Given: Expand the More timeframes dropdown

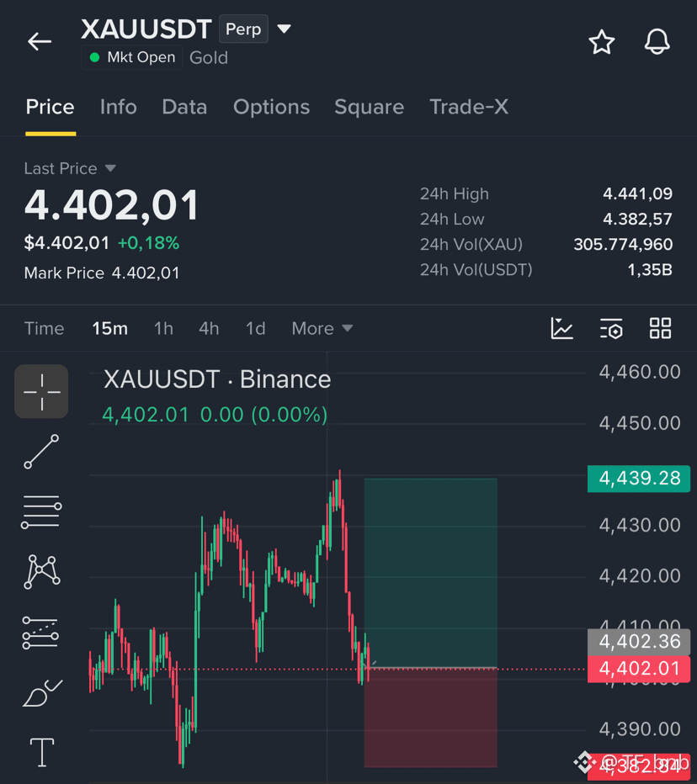Looking at the screenshot, I should coord(322,329).
